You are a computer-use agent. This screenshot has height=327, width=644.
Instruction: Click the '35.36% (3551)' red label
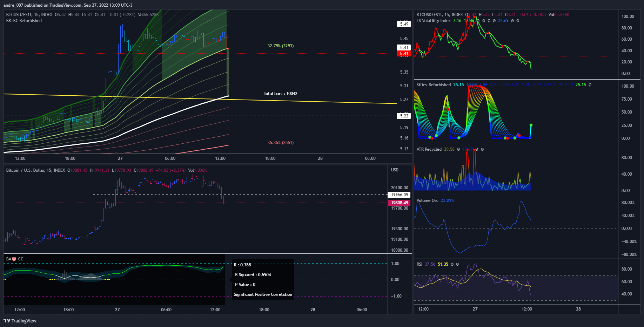[281, 143]
